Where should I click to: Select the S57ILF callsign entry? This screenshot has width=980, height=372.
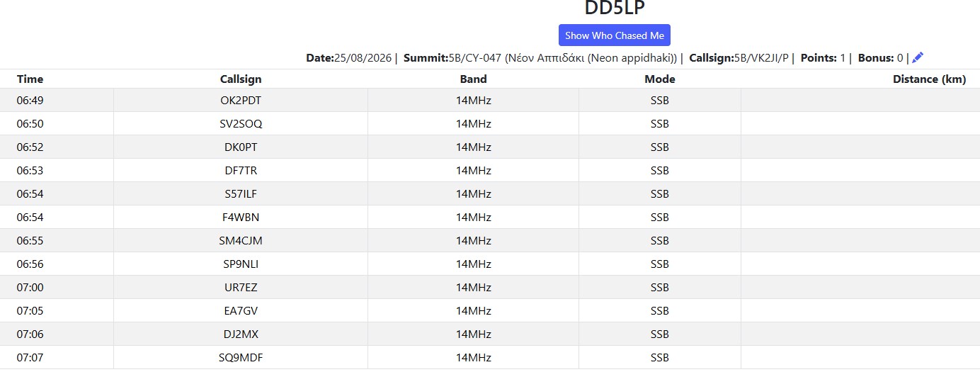(241, 194)
